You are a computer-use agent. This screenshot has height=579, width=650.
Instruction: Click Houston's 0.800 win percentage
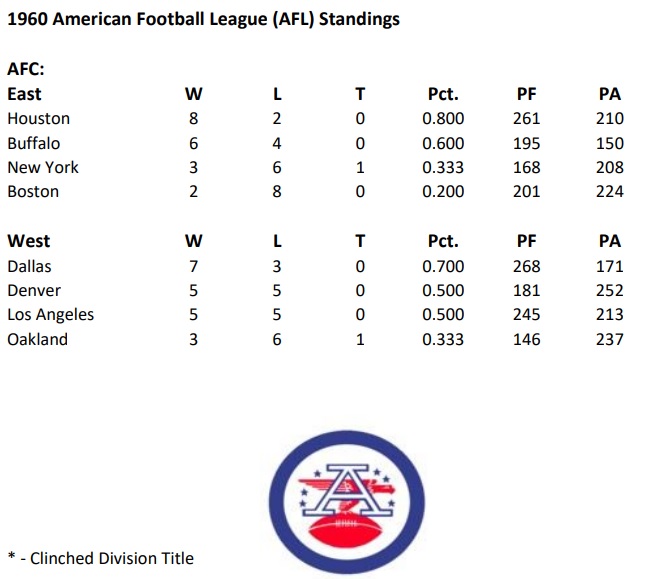pos(442,118)
